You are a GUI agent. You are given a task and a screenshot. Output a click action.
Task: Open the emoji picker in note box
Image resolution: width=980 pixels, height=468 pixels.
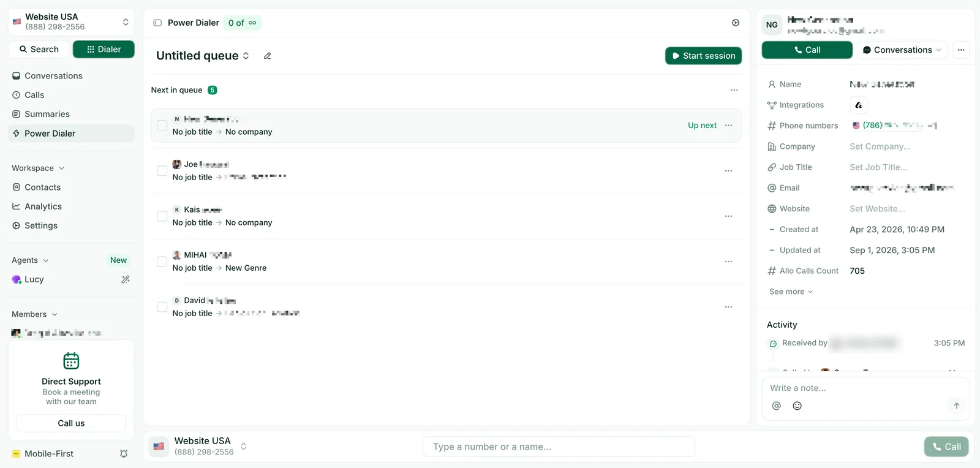coord(797,406)
